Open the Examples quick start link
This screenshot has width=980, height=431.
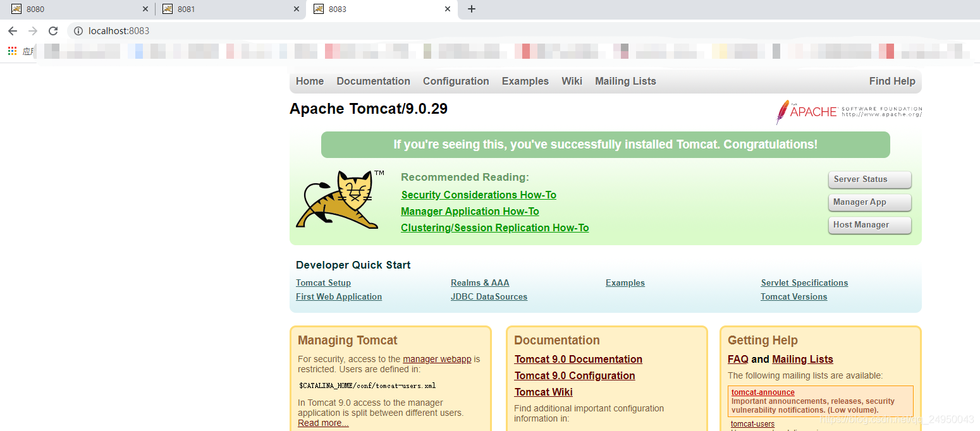pos(625,282)
